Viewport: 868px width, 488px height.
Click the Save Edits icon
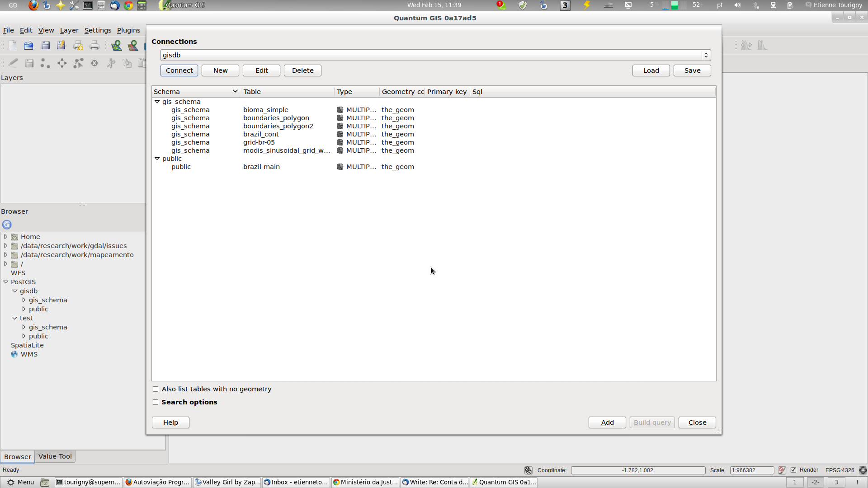29,63
